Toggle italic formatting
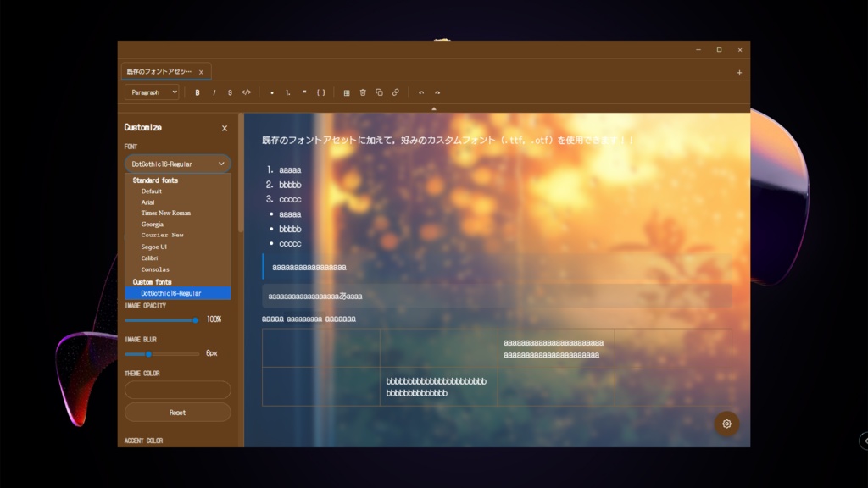Screen dimensions: 868x488 (x=214, y=92)
